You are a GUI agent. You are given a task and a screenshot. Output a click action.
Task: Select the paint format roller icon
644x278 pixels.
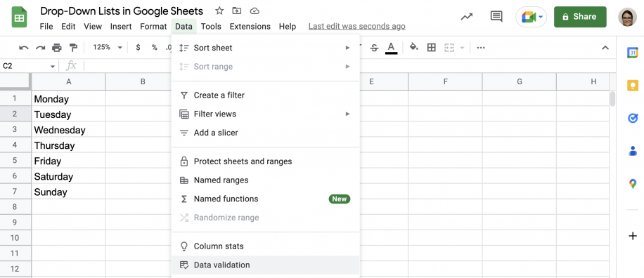73,48
